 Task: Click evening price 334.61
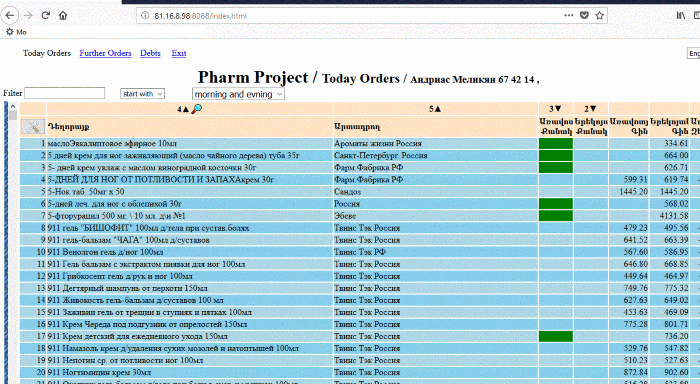(x=676, y=143)
